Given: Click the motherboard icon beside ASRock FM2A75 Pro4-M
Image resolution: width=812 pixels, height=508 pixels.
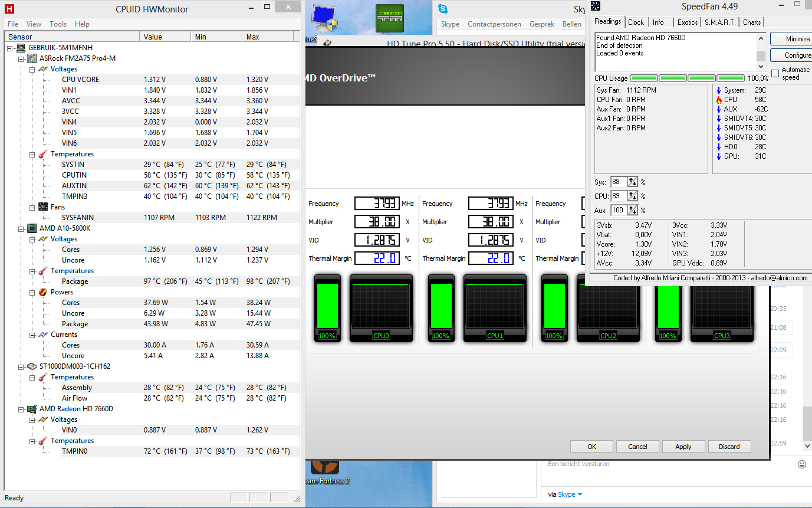Looking at the screenshot, I should 32,58.
